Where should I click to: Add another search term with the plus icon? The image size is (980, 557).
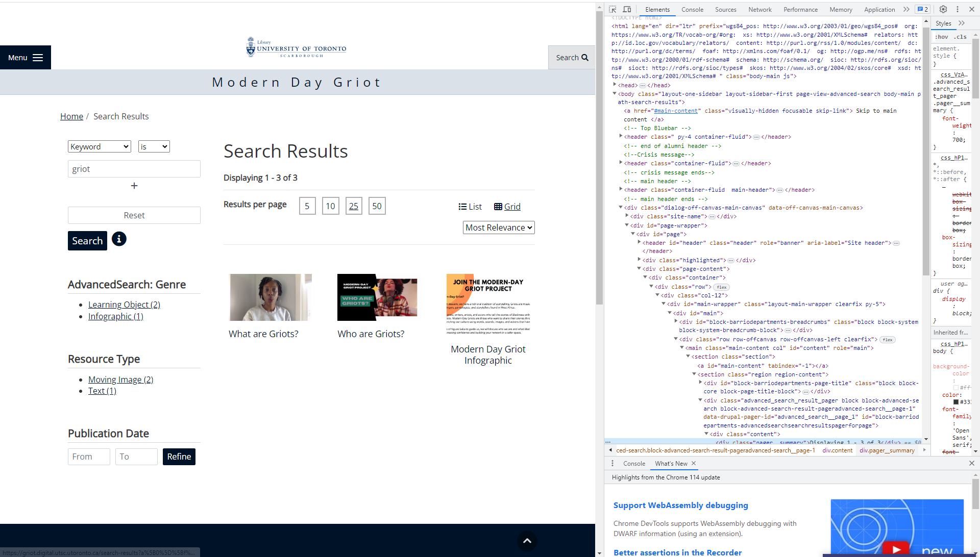tap(134, 186)
